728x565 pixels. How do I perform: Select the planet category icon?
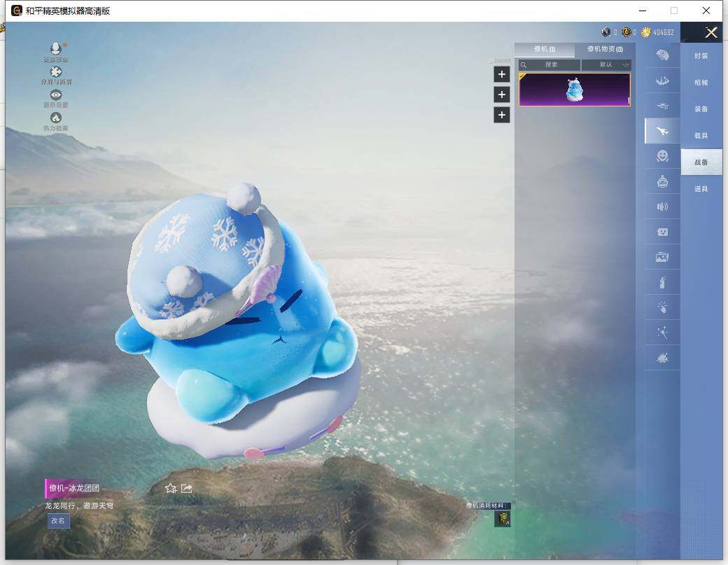pyautogui.click(x=662, y=358)
